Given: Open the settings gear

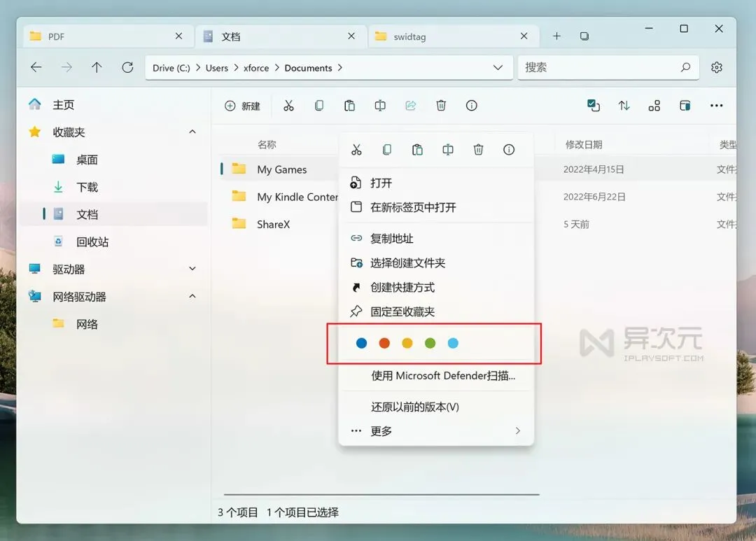Looking at the screenshot, I should 717,67.
